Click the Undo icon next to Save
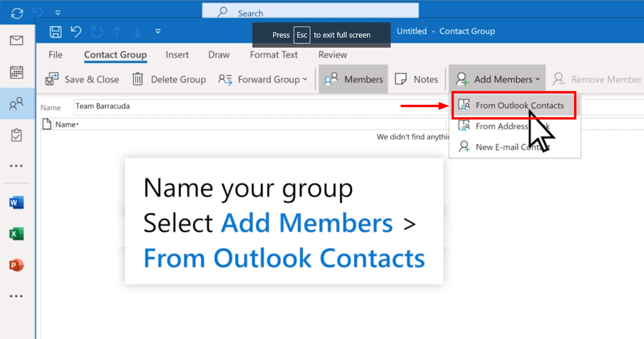 pyautogui.click(x=76, y=32)
